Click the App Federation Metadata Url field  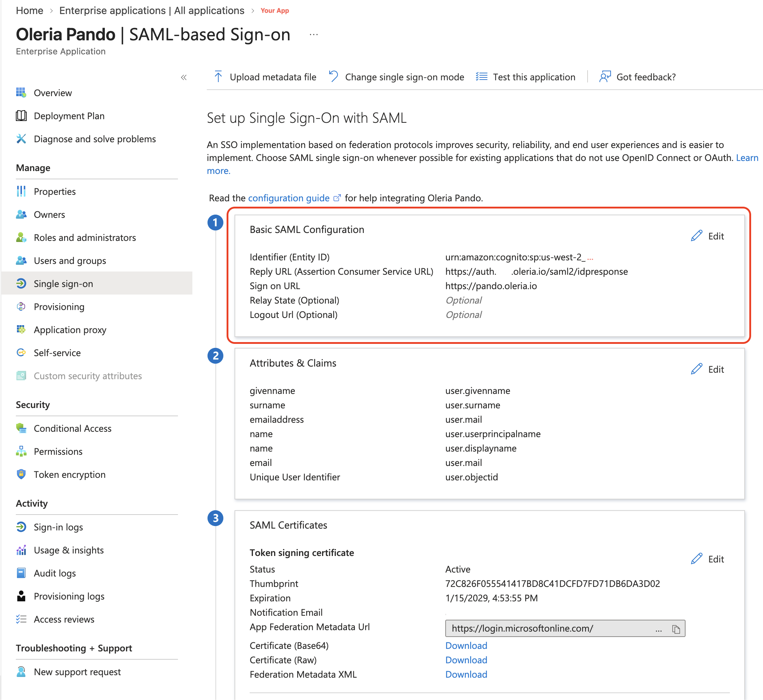pos(565,628)
